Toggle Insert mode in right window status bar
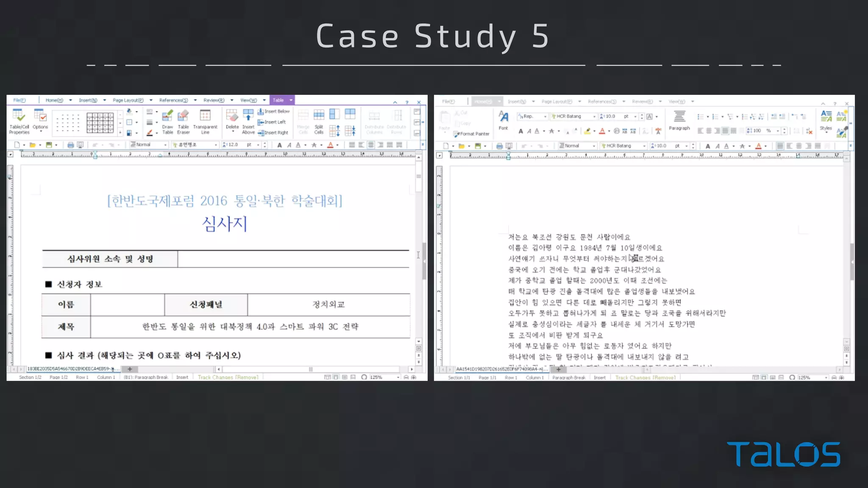Image resolution: width=868 pixels, height=488 pixels. (600, 377)
